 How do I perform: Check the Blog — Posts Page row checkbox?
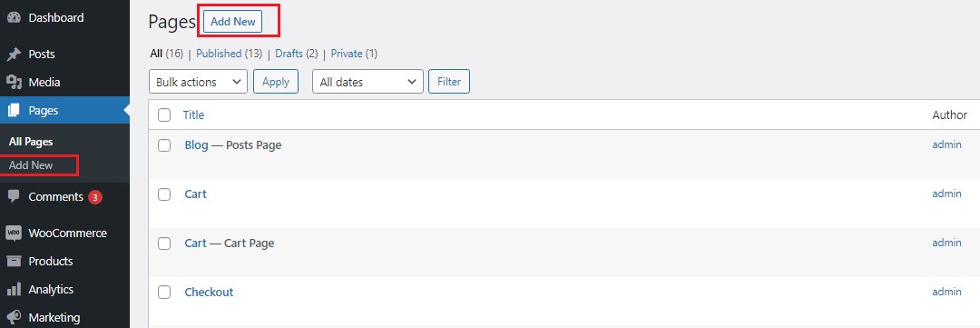pyautogui.click(x=164, y=145)
